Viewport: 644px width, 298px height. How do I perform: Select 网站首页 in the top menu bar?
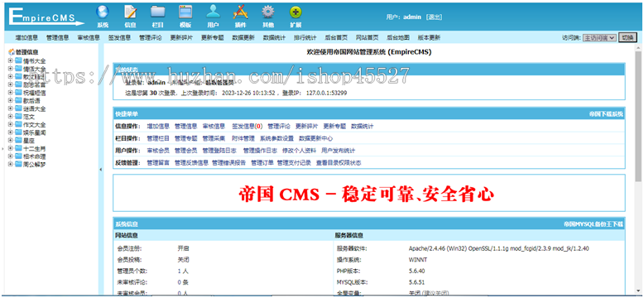click(368, 38)
